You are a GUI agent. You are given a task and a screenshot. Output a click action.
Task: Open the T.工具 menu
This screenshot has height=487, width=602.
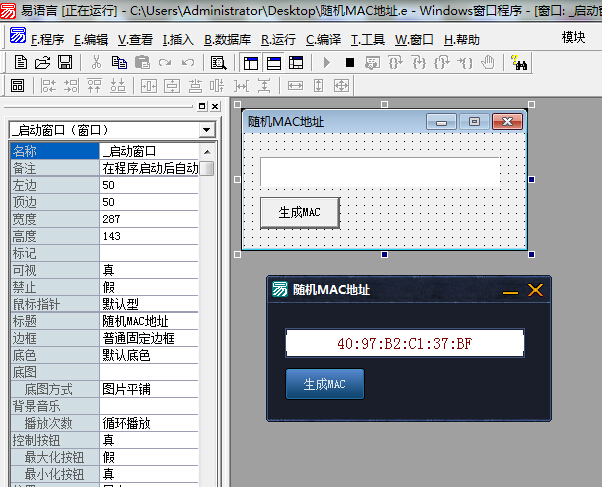(367, 40)
